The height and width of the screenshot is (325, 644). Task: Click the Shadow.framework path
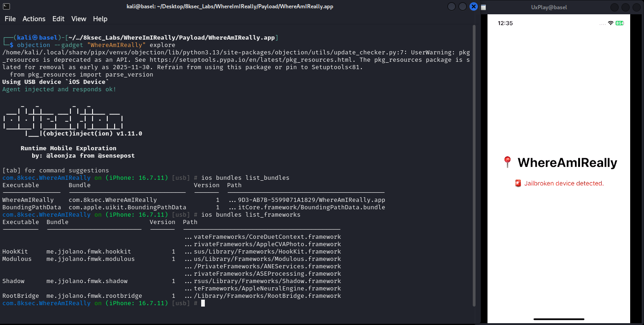click(263, 281)
